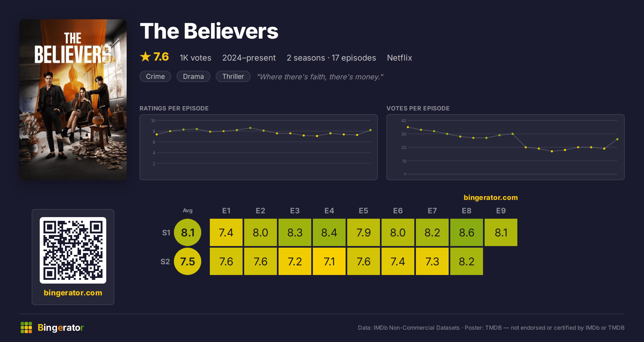Click the E5 column header
The height and width of the screenshot is (342, 644).
[x=364, y=211]
